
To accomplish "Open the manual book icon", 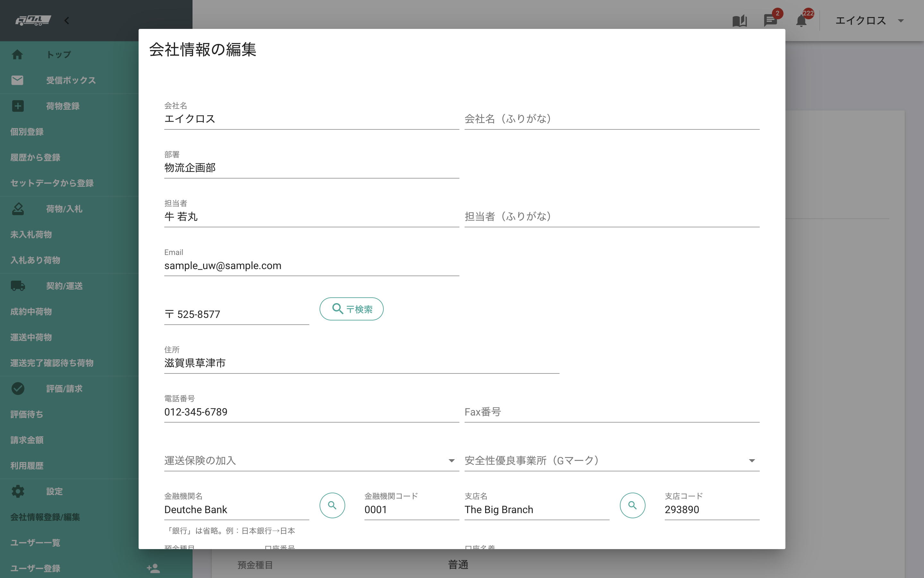I will (740, 21).
